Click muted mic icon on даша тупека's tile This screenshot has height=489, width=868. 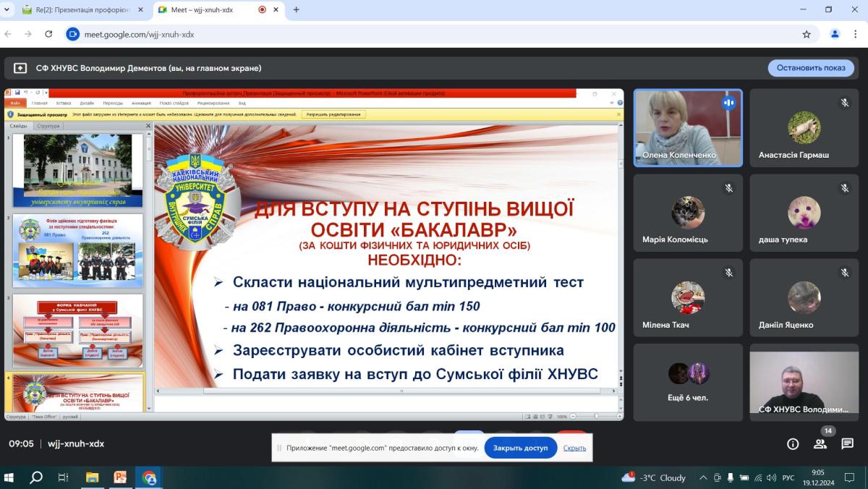(844, 188)
